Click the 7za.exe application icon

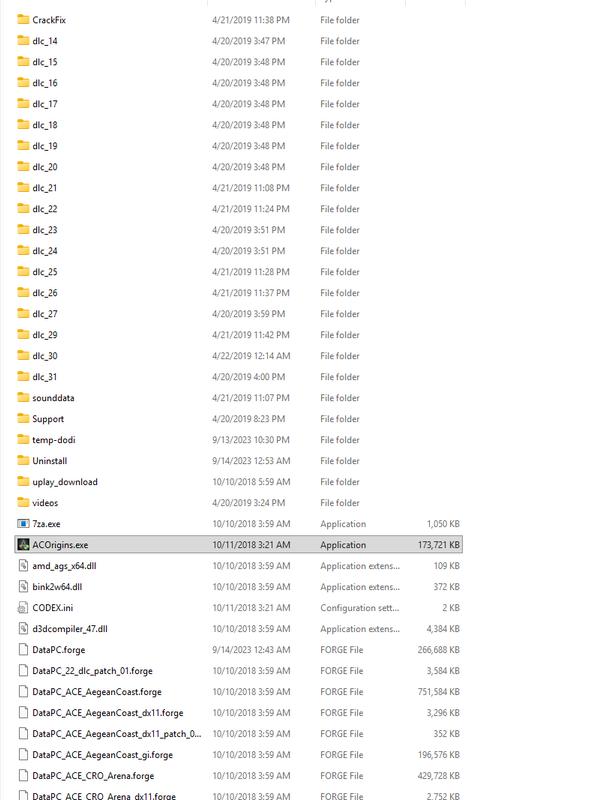coord(23,523)
